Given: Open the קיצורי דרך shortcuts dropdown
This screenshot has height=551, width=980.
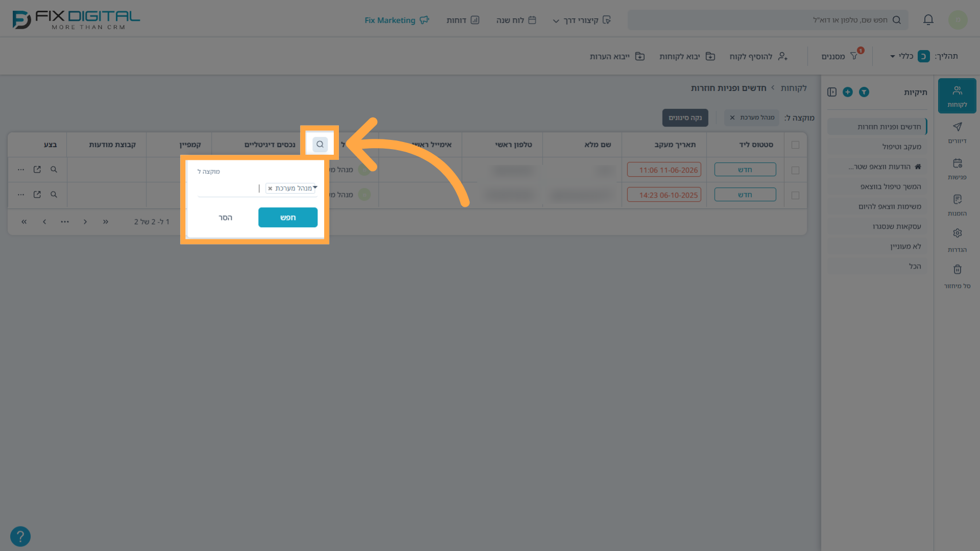Looking at the screenshot, I should pos(581,20).
